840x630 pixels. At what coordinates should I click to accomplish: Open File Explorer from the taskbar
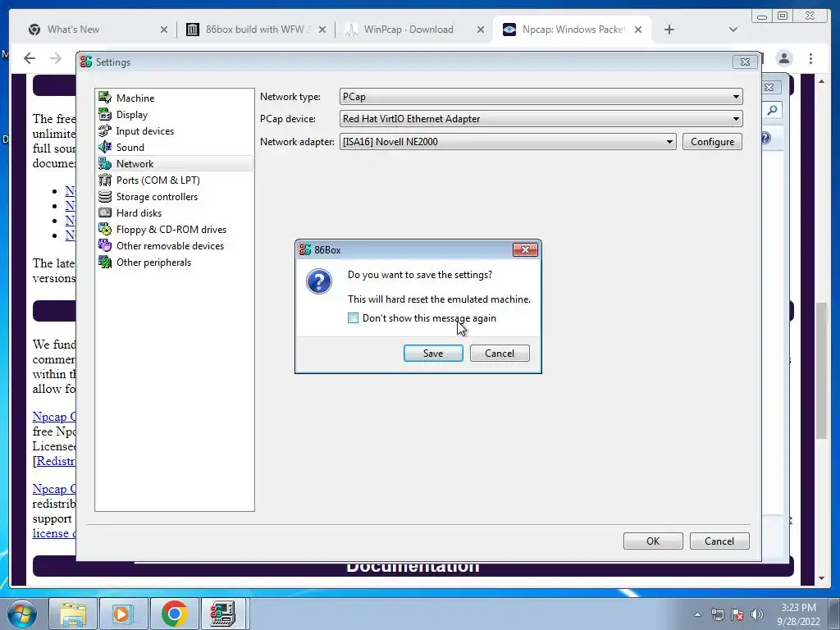pyautogui.click(x=73, y=614)
